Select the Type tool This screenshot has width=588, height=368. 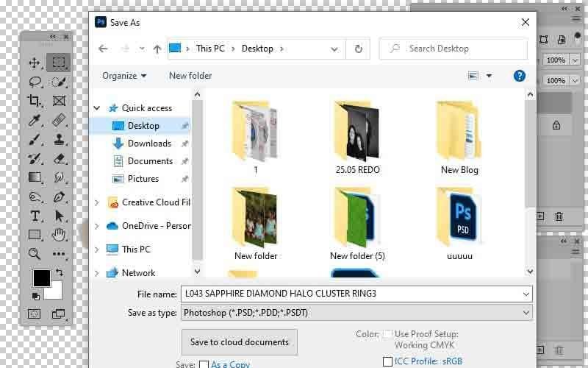[x=35, y=216]
